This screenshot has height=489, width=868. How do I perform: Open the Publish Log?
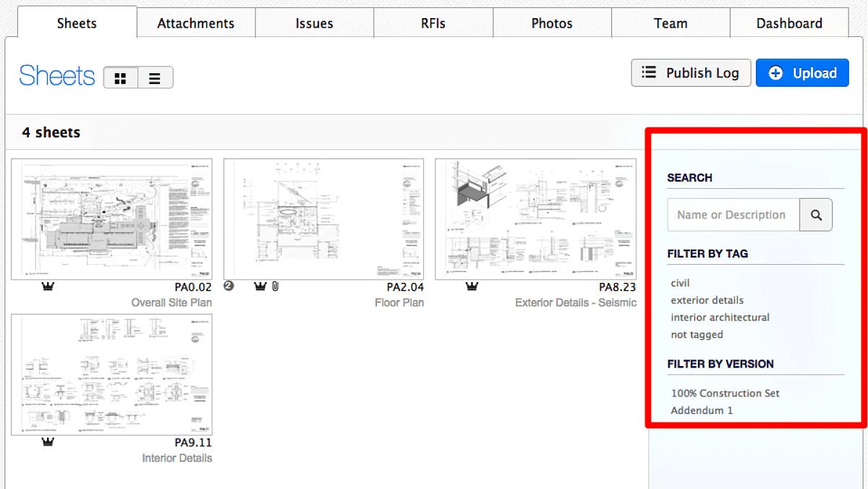click(691, 73)
